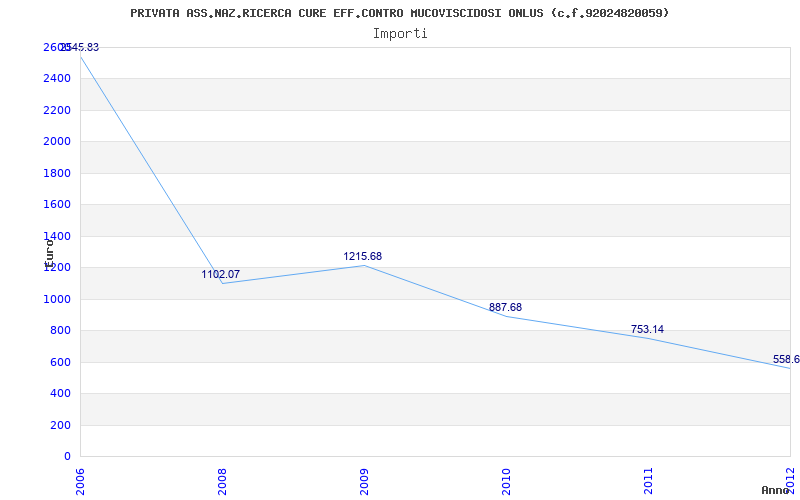Click the 0 y-axis origin label
Image resolution: width=800 pixels, height=500 pixels.
[x=67, y=457]
